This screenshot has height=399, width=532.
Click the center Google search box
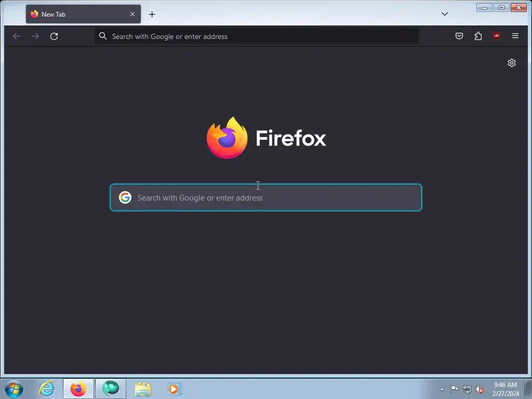[x=266, y=197]
